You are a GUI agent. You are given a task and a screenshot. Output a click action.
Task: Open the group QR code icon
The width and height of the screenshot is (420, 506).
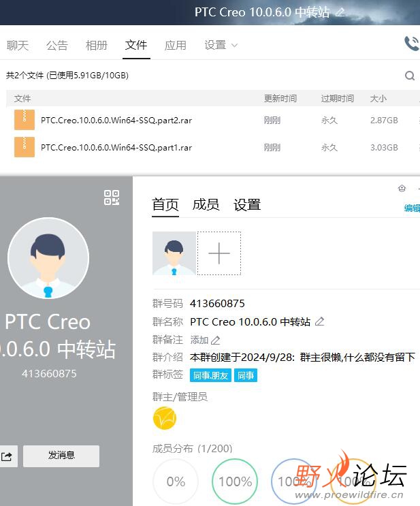pos(112,197)
